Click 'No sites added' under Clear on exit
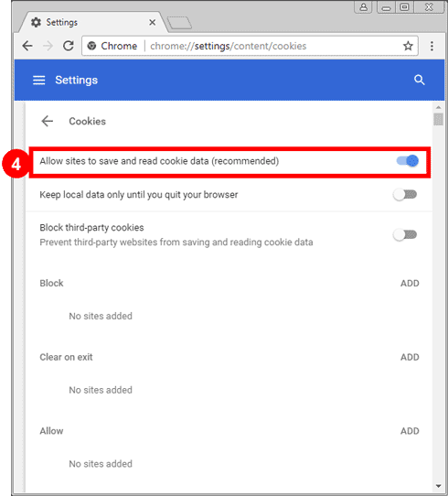Screen dimensions: 448x496 (x=101, y=390)
